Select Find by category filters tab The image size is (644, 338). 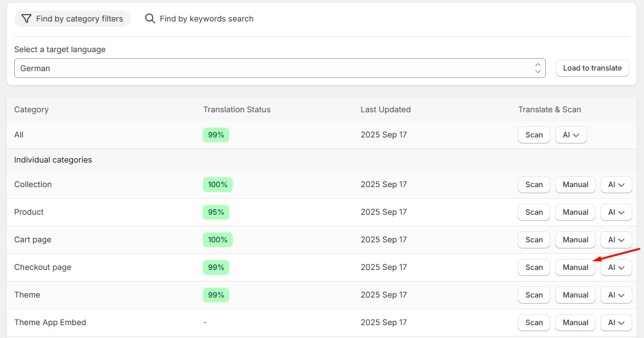(72, 18)
